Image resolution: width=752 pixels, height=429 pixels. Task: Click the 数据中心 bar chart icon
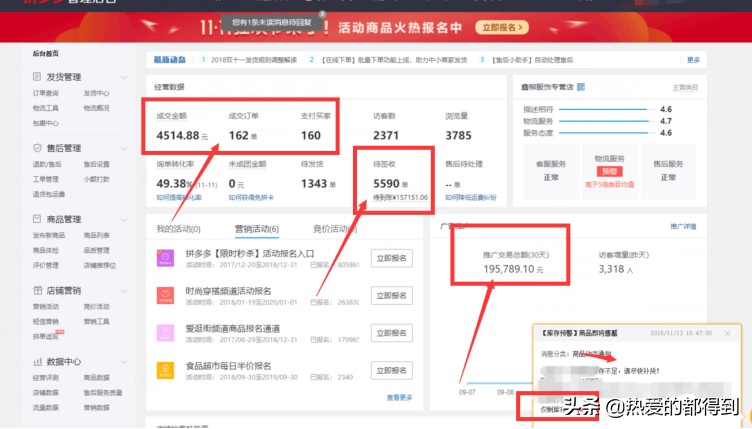(x=37, y=361)
